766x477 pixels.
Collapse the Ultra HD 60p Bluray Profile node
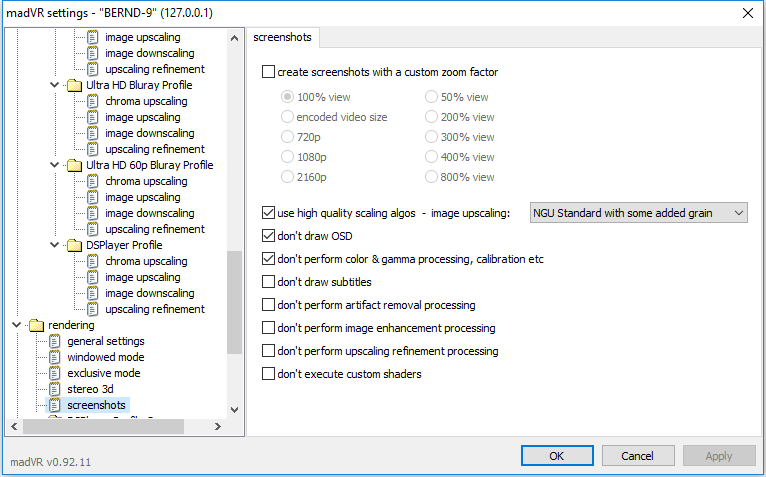pyautogui.click(x=55, y=165)
